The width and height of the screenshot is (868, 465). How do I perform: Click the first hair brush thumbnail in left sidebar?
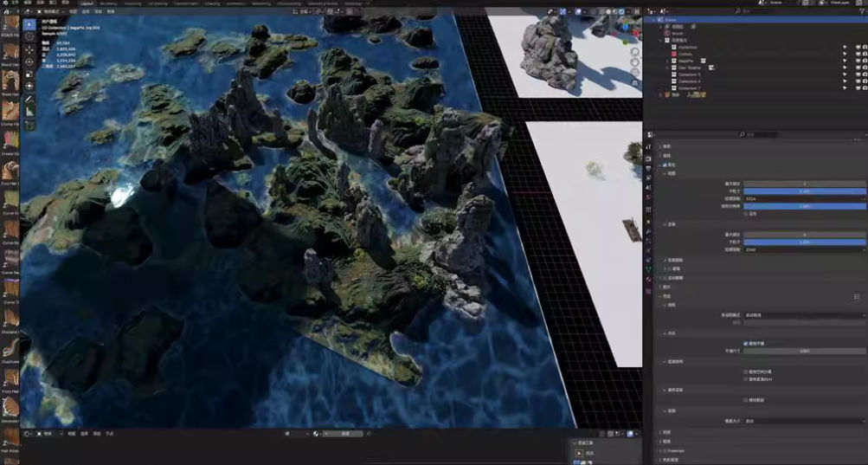[x=10, y=27]
